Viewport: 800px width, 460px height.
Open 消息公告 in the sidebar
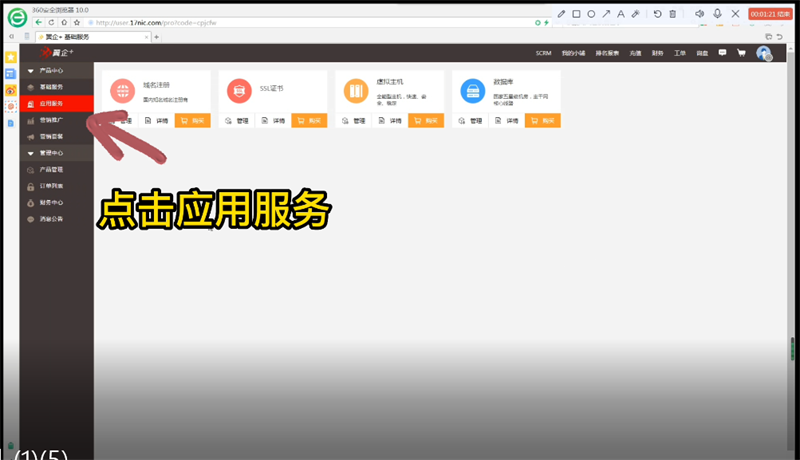pos(57,219)
